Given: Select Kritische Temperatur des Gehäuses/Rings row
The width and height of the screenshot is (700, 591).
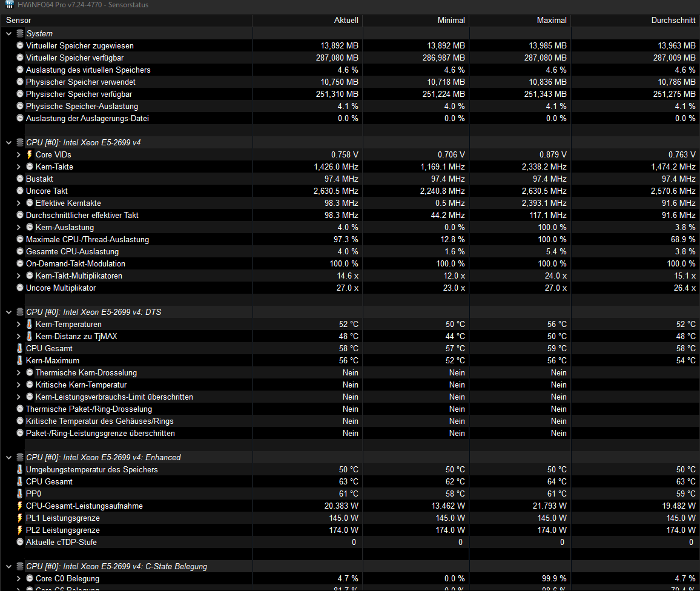Looking at the screenshot, I should point(350,421).
